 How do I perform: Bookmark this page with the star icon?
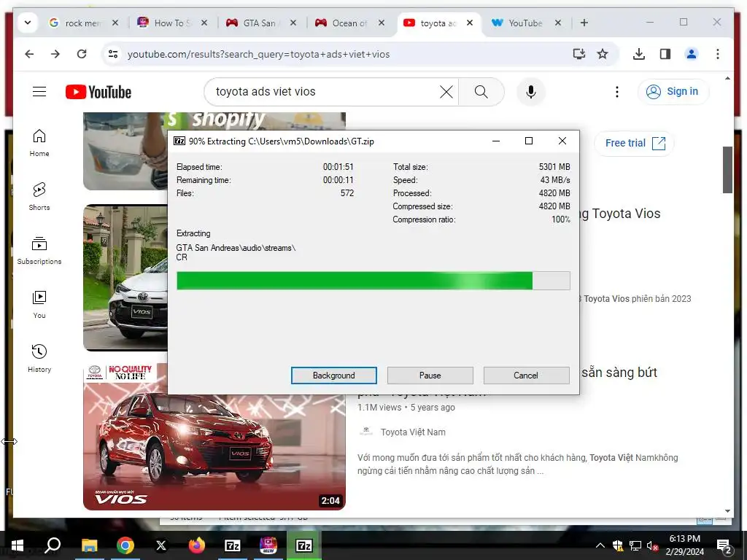603,54
